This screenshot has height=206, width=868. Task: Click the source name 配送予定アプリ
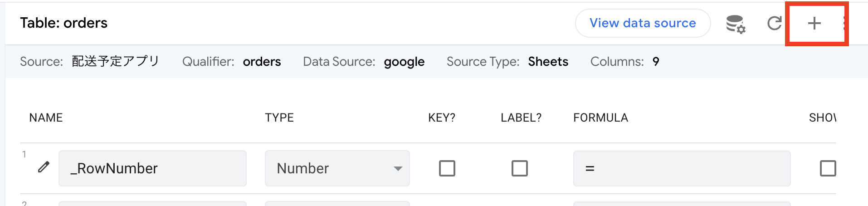pyautogui.click(x=116, y=61)
